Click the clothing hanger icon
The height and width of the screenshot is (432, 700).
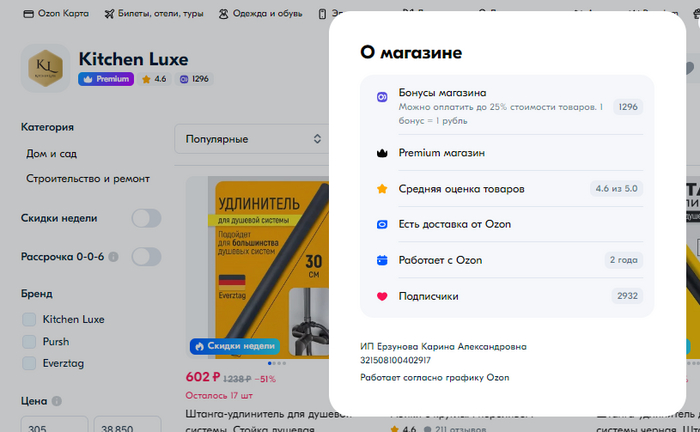tap(224, 14)
